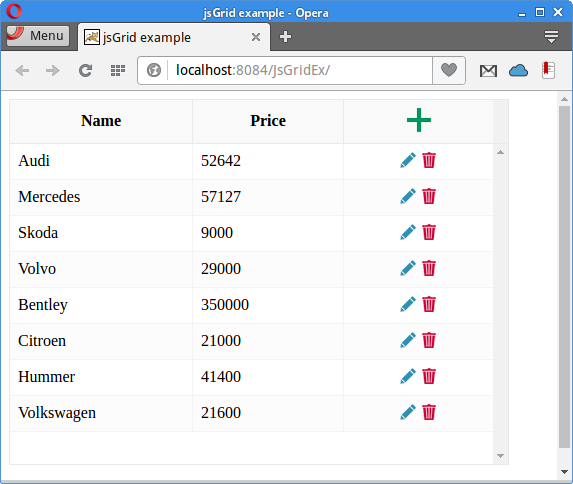Screen dimensions: 573x484
Task: Click the grid scrollbar up arrow
Action: click(x=501, y=152)
